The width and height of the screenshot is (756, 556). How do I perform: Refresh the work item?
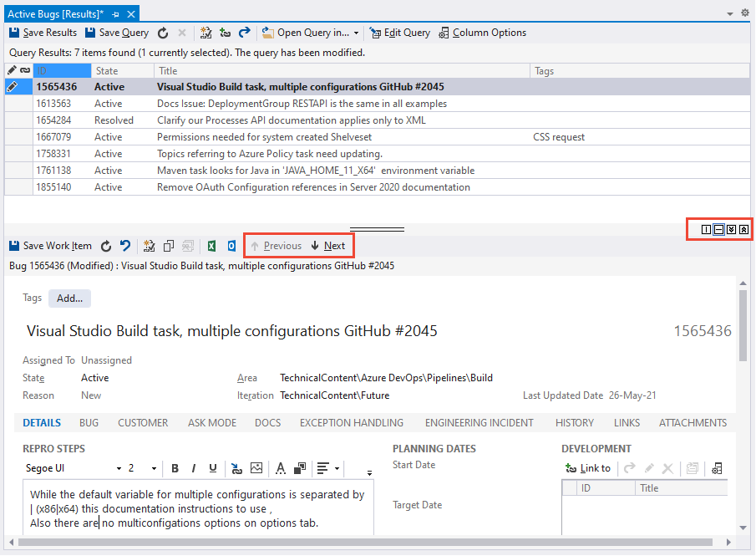point(106,246)
